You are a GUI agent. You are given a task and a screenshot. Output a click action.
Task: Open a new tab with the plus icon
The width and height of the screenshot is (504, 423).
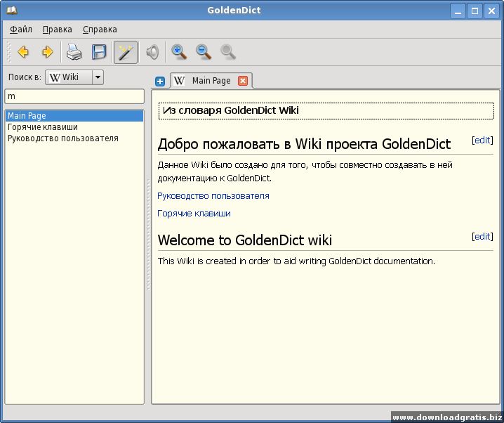coord(160,82)
